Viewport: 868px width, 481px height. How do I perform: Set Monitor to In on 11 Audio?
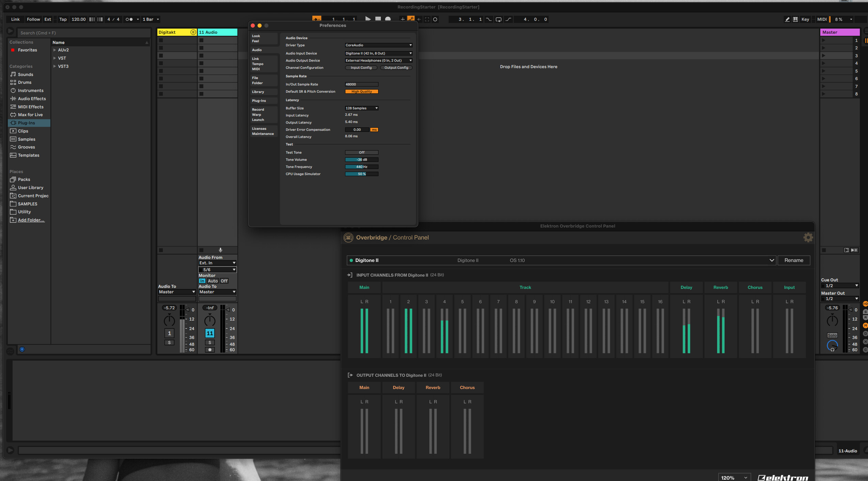(x=202, y=281)
